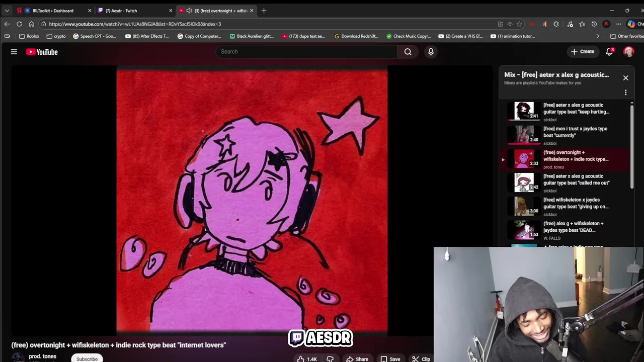
Task: Close the Aesdr Twitch tab
Action: point(171,11)
